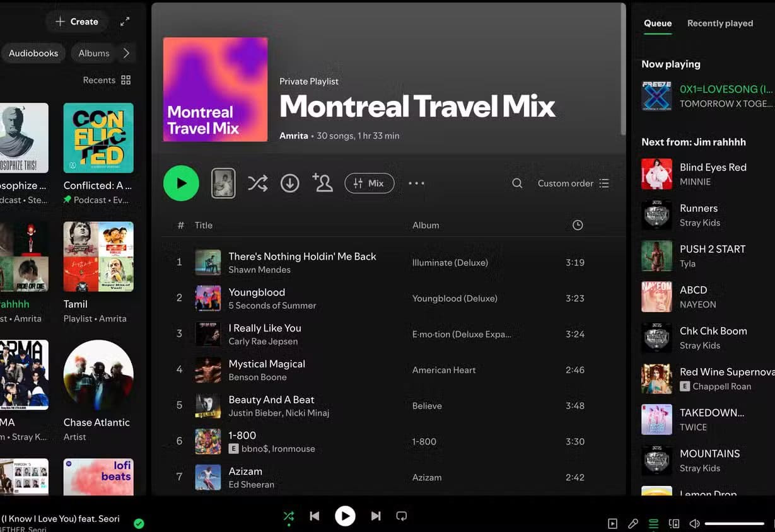The image size is (775, 532).
Task: Click the Create button
Action: click(77, 21)
